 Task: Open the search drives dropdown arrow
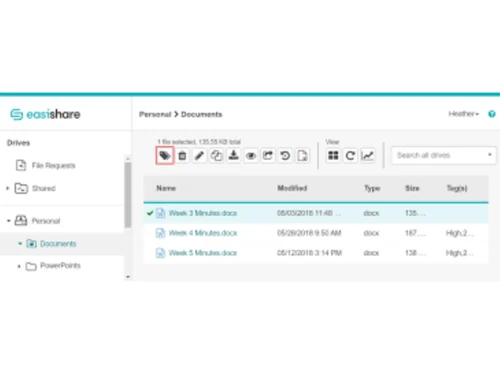pos(490,155)
